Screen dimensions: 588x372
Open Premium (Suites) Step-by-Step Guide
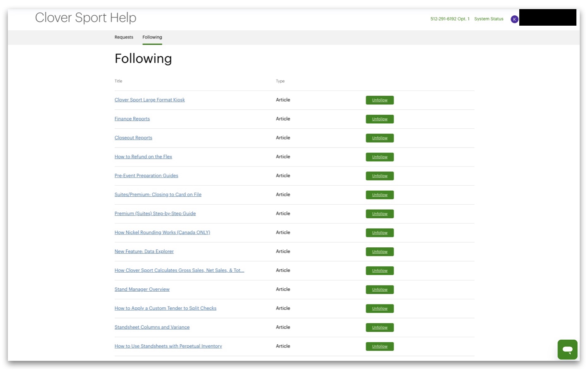tap(155, 214)
